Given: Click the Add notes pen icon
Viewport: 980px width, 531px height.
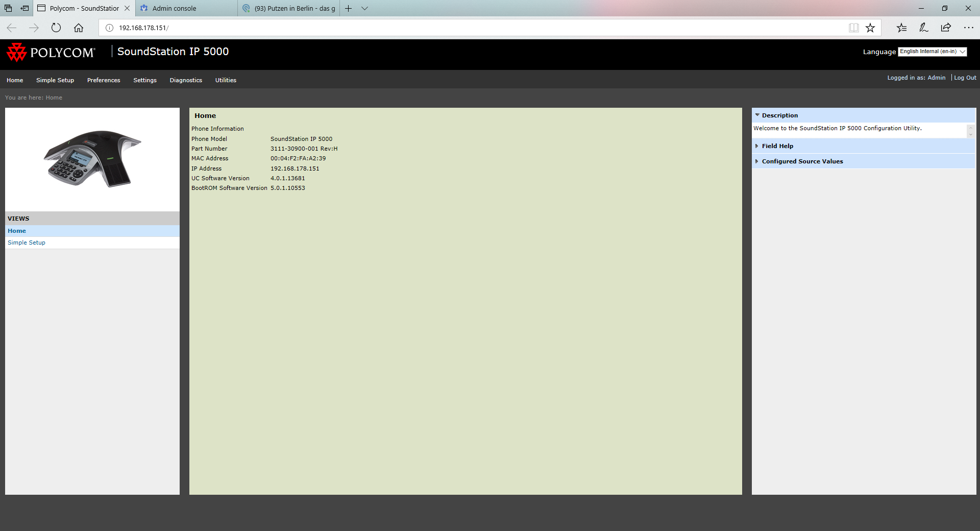Looking at the screenshot, I should [x=924, y=28].
